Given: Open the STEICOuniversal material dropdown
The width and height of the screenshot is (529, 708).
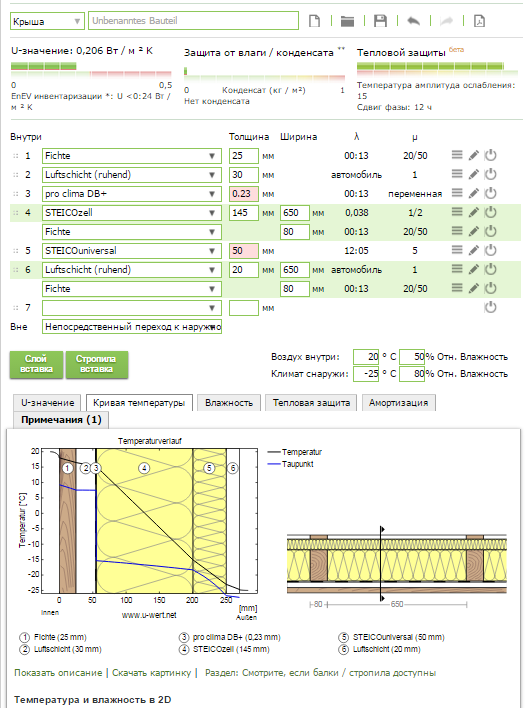Looking at the screenshot, I should pos(132,251).
